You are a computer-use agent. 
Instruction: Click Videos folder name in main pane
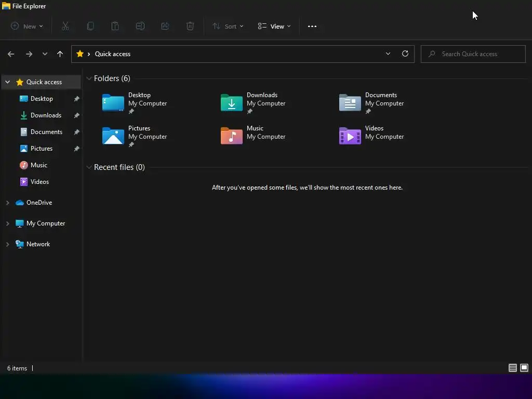[374, 128]
